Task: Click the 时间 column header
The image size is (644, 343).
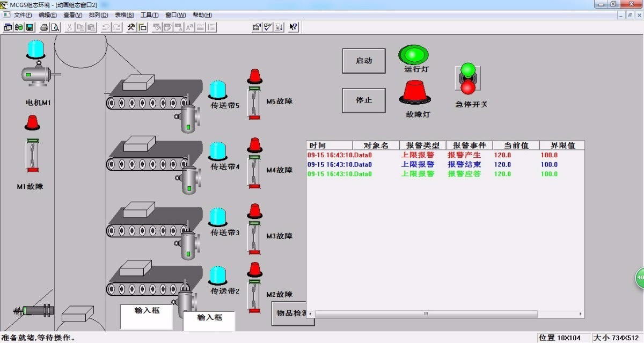Action: [330, 145]
